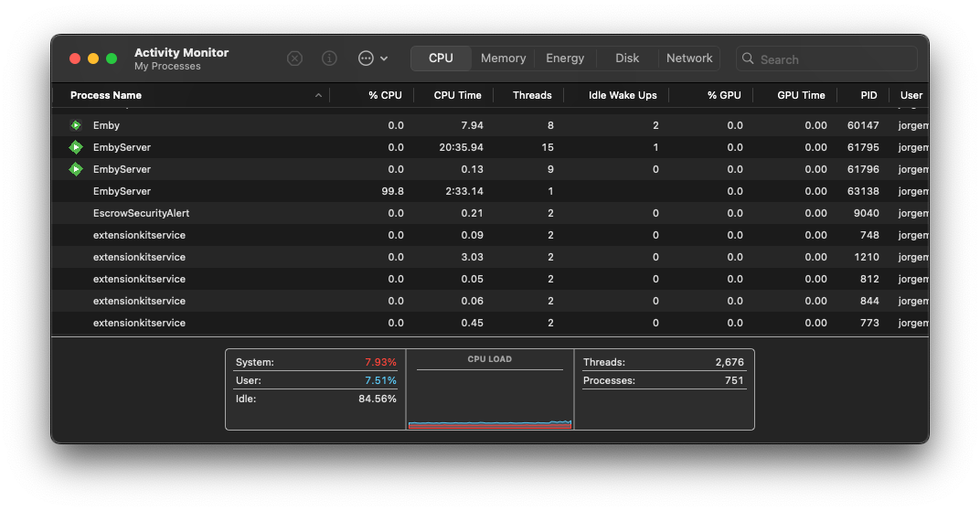Select extensionkitservice name in PID 1210 row
The width and height of the screenshot is (980, 511).
click(x=139, y=257)
